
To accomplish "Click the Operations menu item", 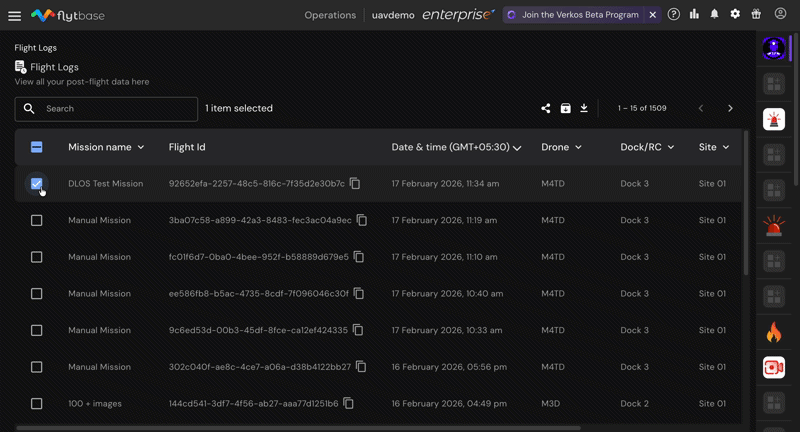I will pyautogui.click(x=330, y=15).
